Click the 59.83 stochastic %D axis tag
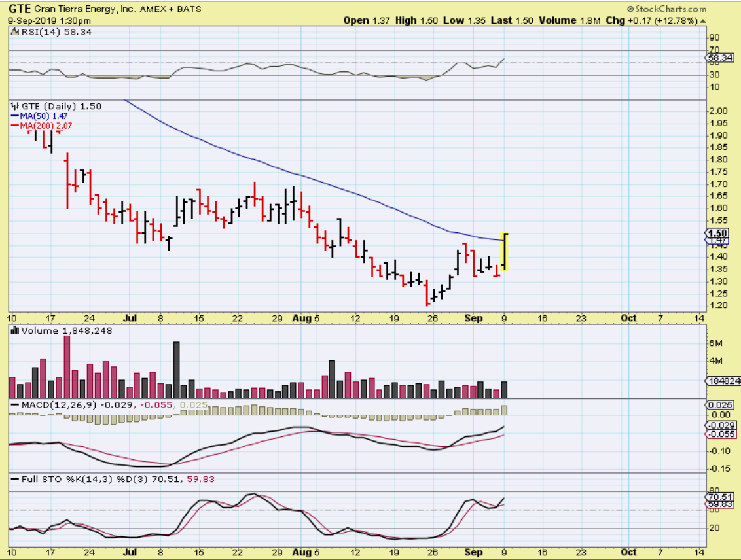Screen dimensions: 741x560 pos(720,504)
